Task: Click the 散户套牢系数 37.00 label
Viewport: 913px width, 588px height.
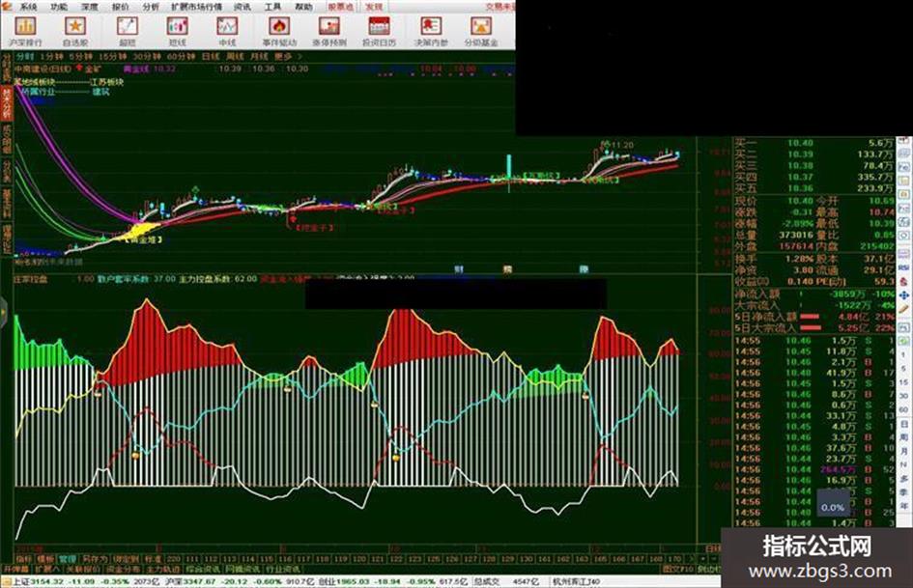Action: click(136, 279)
